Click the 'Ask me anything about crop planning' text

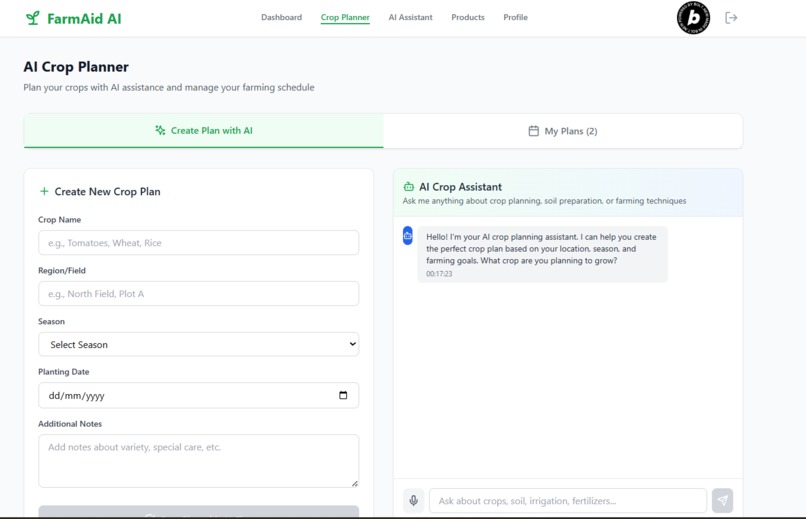(x=544, y=201)
